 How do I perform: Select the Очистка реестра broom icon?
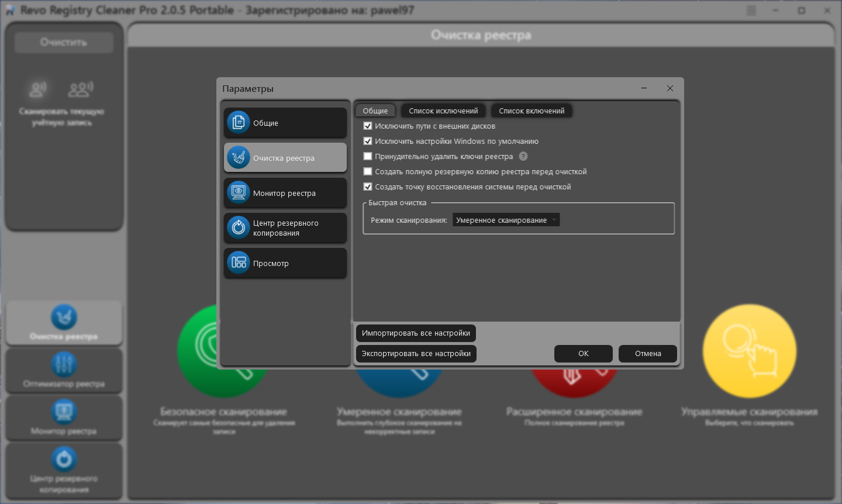pos(239,158)
